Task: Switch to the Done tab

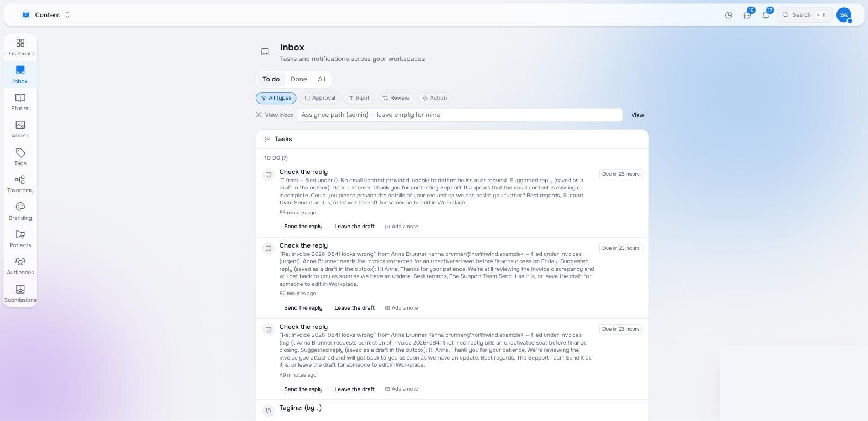Action: [x=299, y=79]
